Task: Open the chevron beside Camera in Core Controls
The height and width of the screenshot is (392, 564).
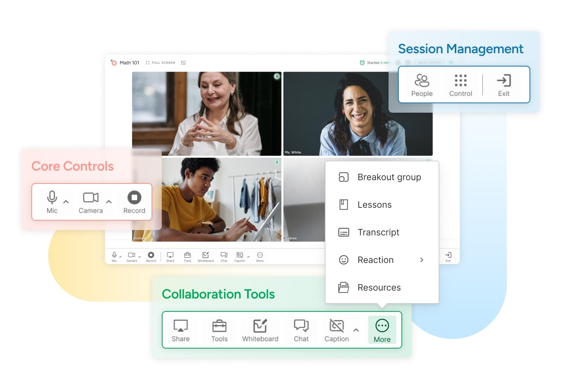Action: click(x=109, y=202)
